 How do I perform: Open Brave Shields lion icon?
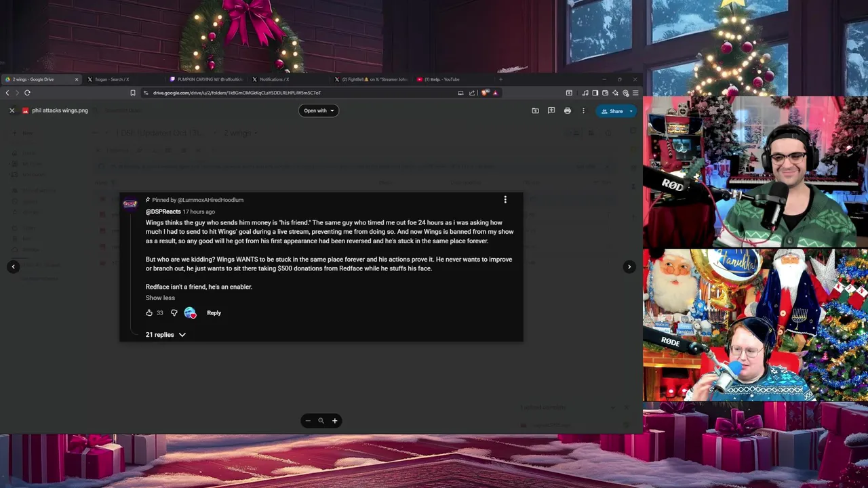tap(484, 93)
